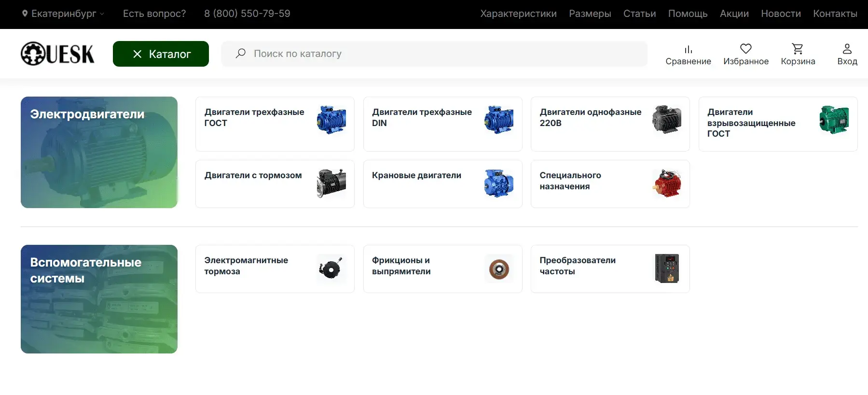Close the Каталог menu with the green button
The image size is (868, 395).
coord(161,54)
